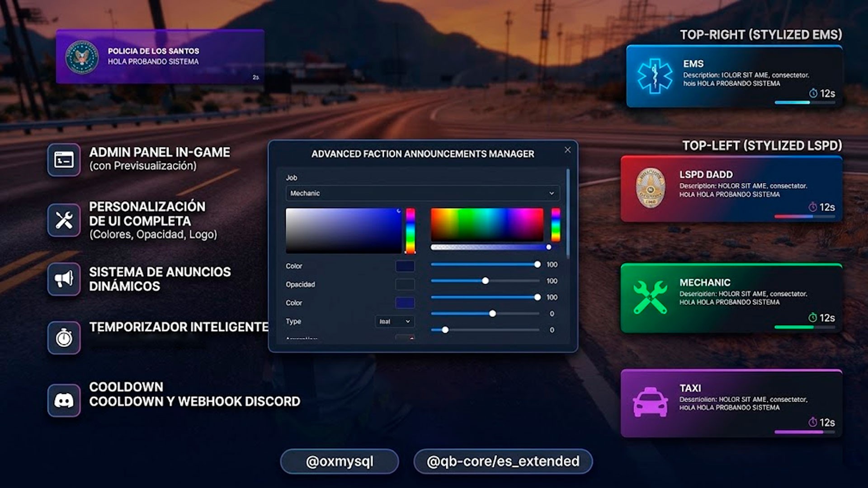The height and width of the screenshot is (488, 868).
Task: Click the SISTEMA DE ANUNCIOS DINÁMICOS text
Action: click(160, 279)
